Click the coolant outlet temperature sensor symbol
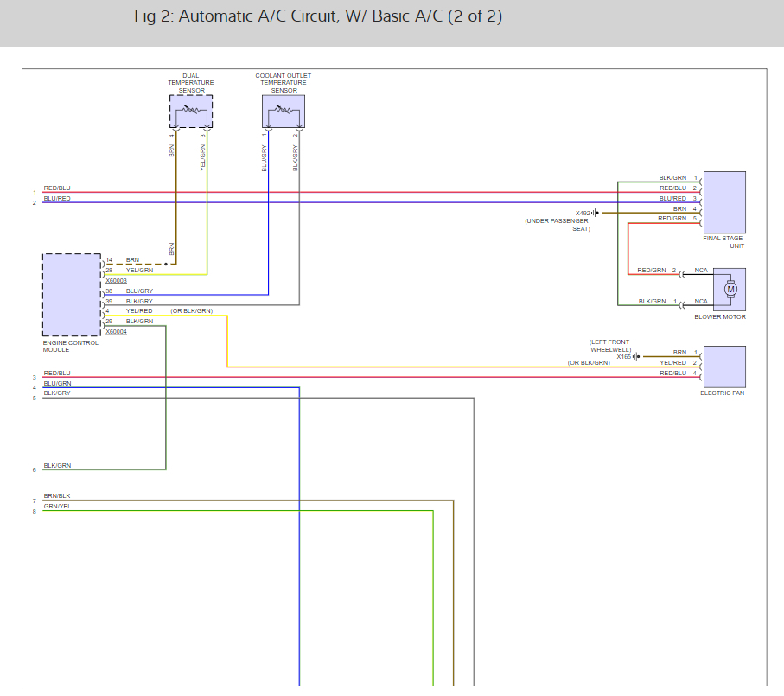 click(284, 112)
